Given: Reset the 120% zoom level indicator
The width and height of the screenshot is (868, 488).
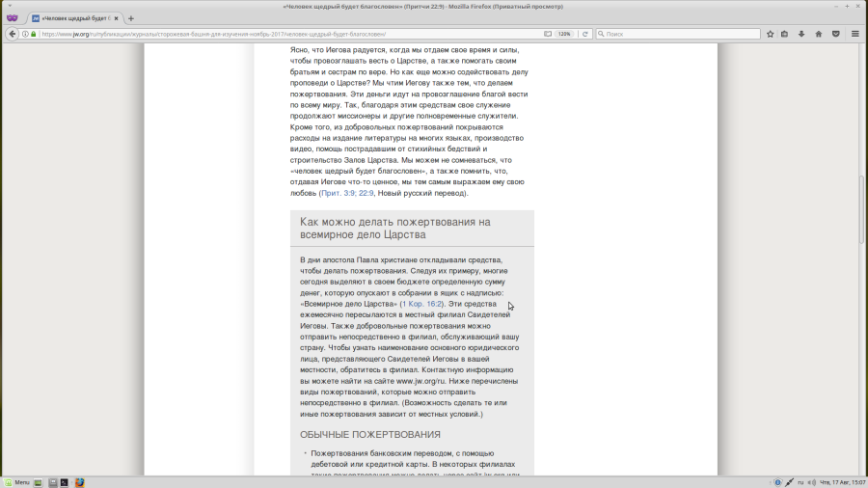Looking at the screenshot, I should pos(564,34).
